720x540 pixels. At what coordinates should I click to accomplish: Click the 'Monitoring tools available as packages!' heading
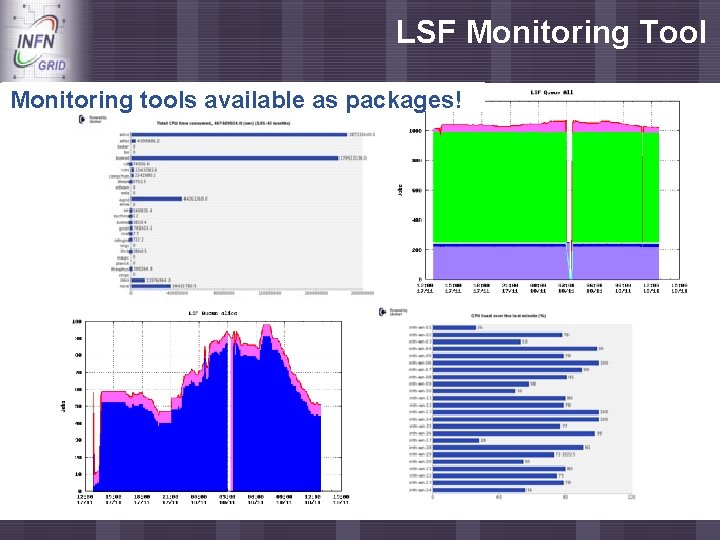(236, 100)
